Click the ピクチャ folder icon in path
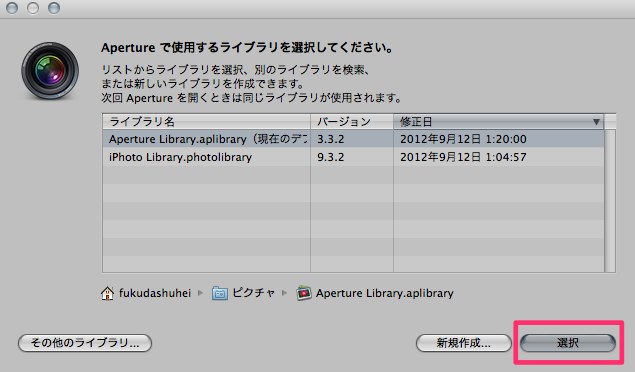Viewport: 635px width, 372px height. pos(219,293)
